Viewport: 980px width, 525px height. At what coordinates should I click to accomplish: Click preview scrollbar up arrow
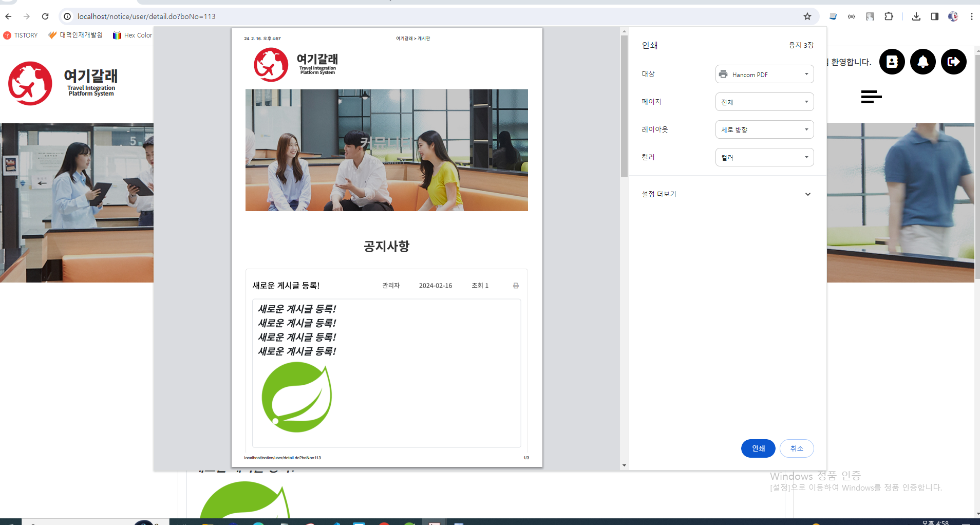coord(624,31)
